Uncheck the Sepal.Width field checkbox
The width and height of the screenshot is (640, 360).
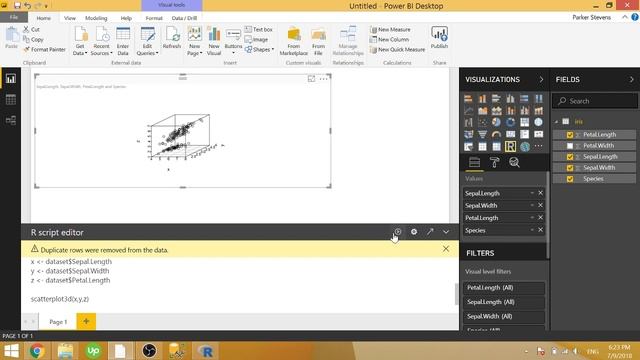(x=570, y=168)
